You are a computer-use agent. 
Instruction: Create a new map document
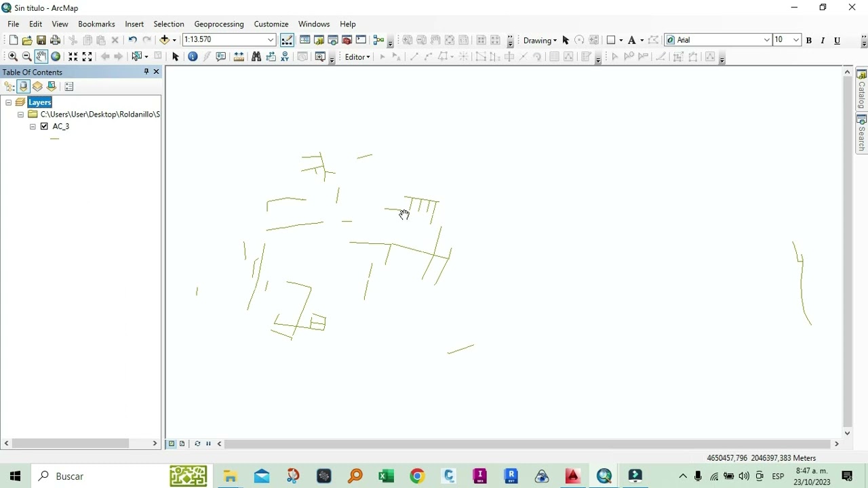13,40
